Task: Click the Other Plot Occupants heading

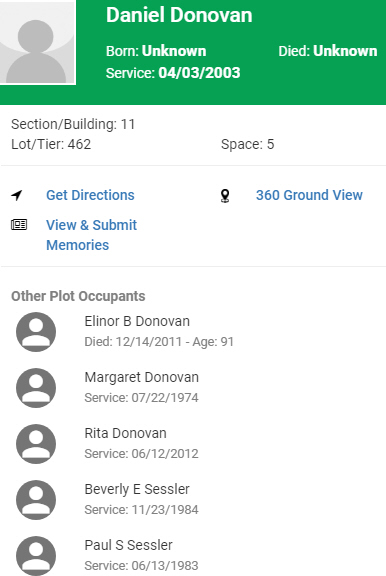Action: point(78,296)
